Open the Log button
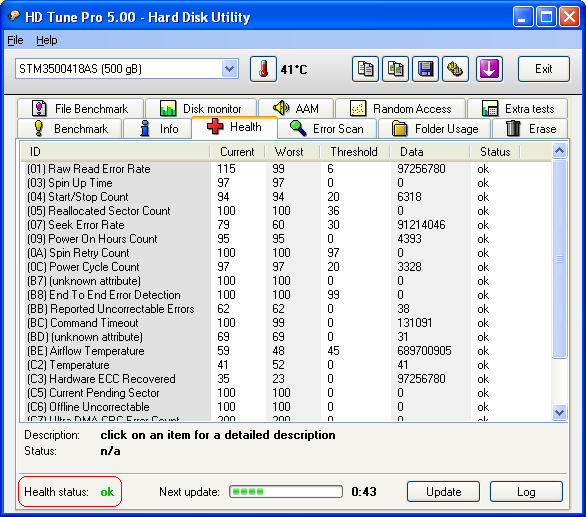Screen dimensions: 586x517 point(526,492)
